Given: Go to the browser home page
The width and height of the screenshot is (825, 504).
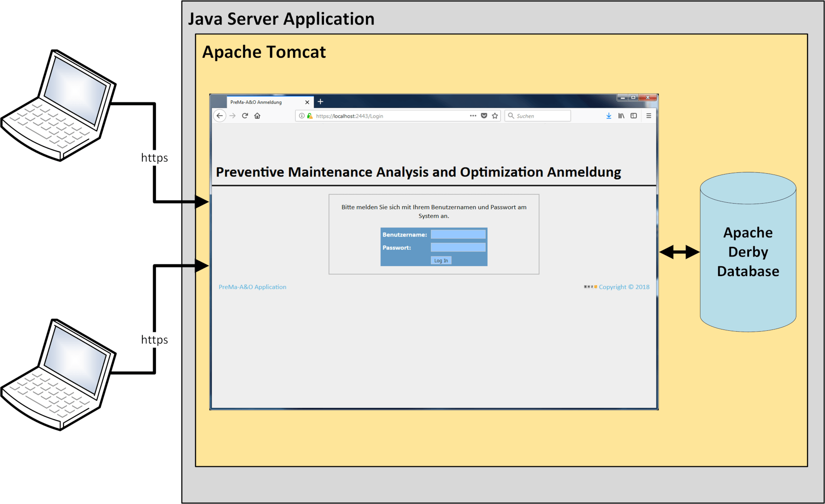Looking at the screenshot, I should [x=257, y=116].
